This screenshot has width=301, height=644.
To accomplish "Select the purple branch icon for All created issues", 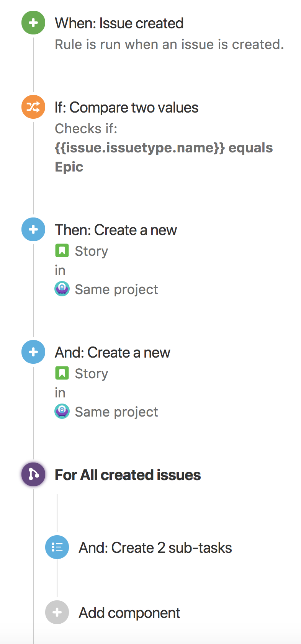I will point(33,474).
